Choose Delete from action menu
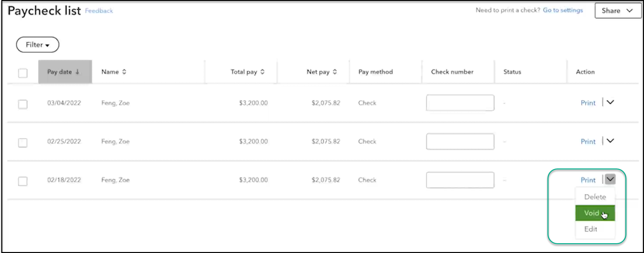This screenshot has width=644, height=253. click(x=595, y=197)
